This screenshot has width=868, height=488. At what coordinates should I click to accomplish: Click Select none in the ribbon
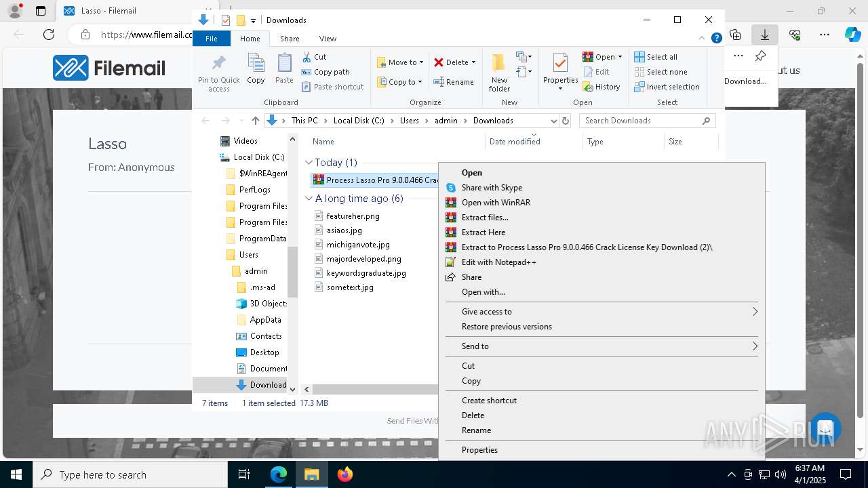[x=660, y=72]
